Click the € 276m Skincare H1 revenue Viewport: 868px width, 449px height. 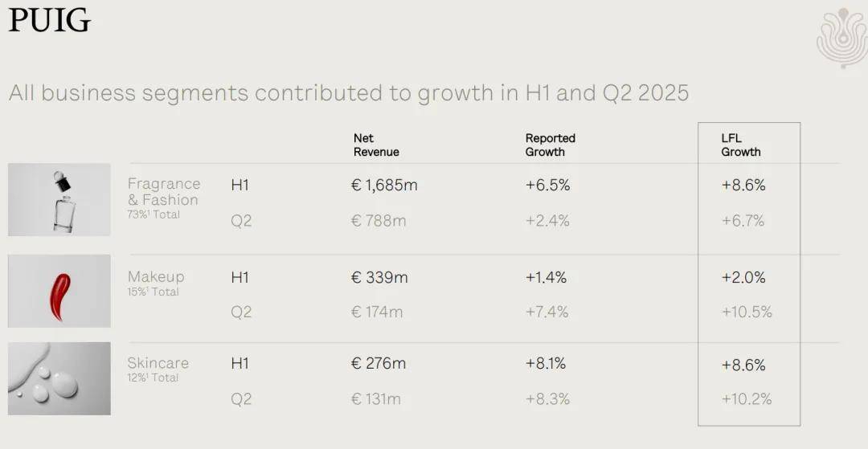(379, 364)
